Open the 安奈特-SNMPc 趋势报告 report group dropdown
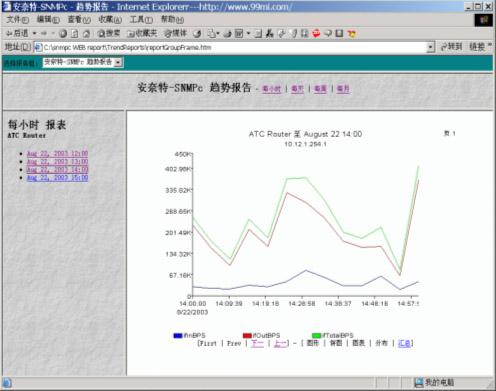This screenshot has height=391, width=496. pyautogui.click(x=83, y=62)
